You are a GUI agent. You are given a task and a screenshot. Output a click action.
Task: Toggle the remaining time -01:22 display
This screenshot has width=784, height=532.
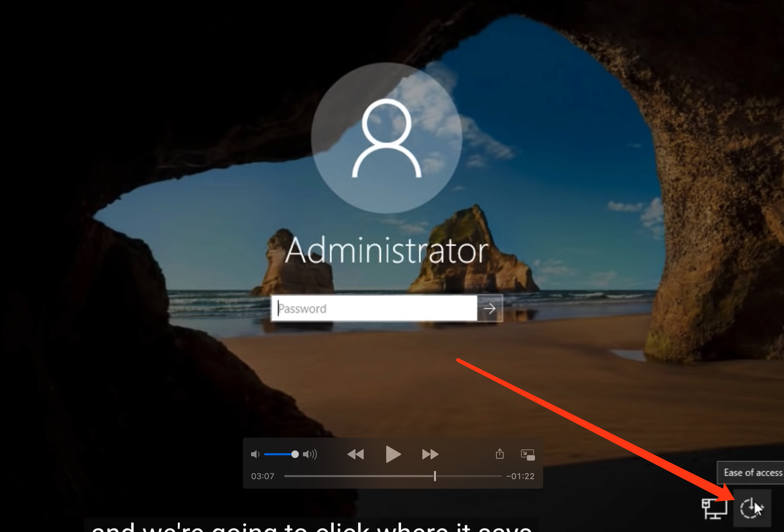pos(520,476)
